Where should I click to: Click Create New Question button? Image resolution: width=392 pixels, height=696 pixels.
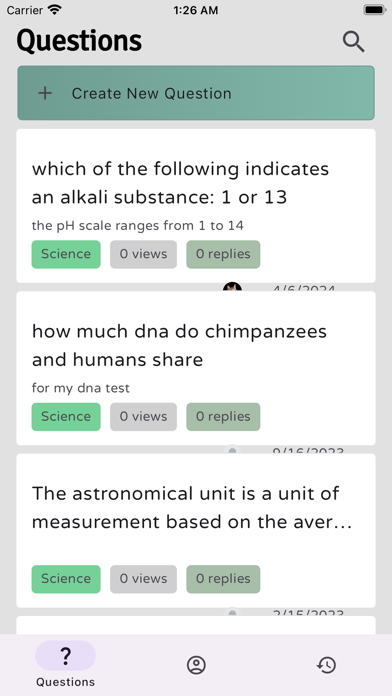coord(196,93)
